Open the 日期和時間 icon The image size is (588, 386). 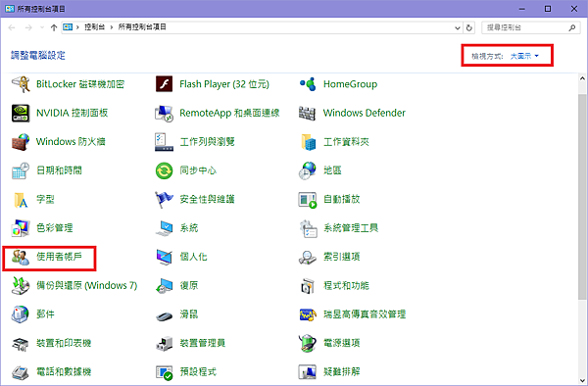click(21, 170)
